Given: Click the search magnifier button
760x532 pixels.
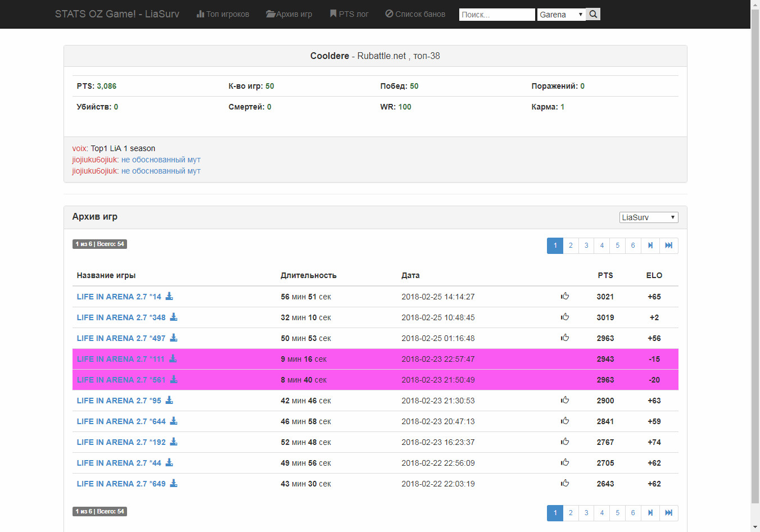Looking at the screenshot, I should [x=593, y=14].
